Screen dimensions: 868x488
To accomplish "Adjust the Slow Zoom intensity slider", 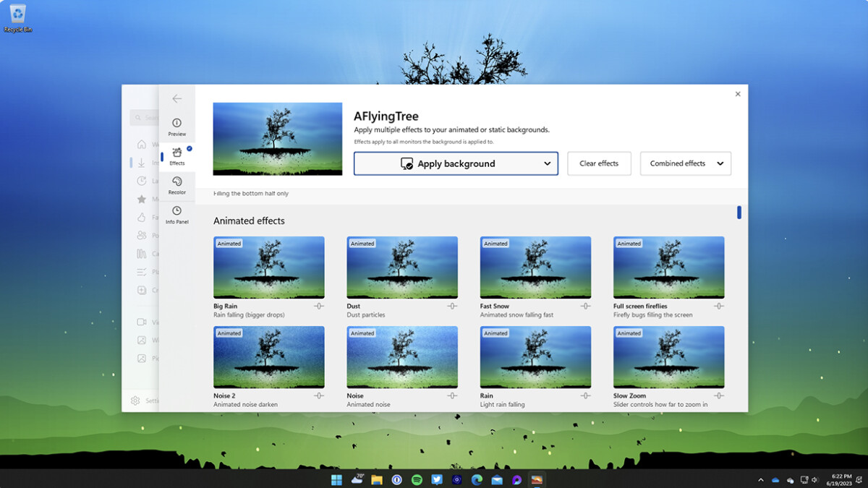I will (719, 395).
